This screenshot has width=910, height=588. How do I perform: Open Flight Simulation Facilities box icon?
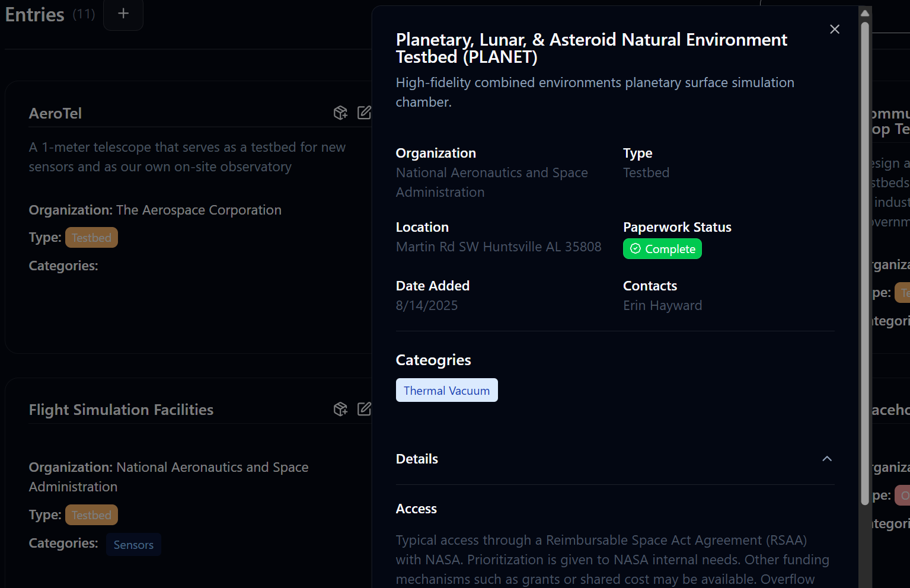click(340, 409)
